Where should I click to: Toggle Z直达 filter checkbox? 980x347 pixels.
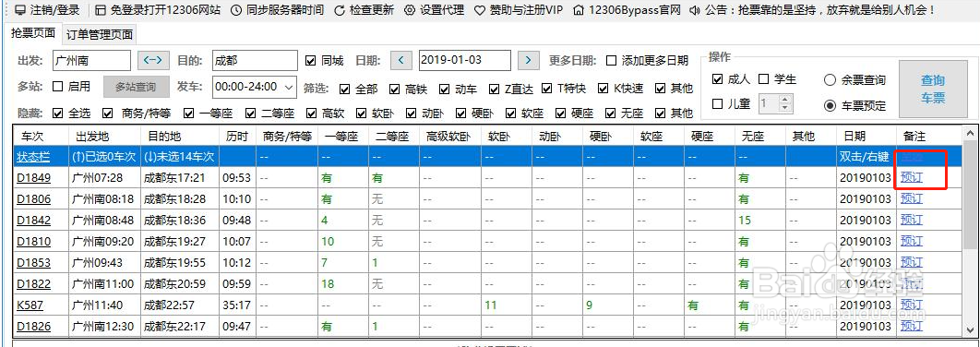point(495,89)
